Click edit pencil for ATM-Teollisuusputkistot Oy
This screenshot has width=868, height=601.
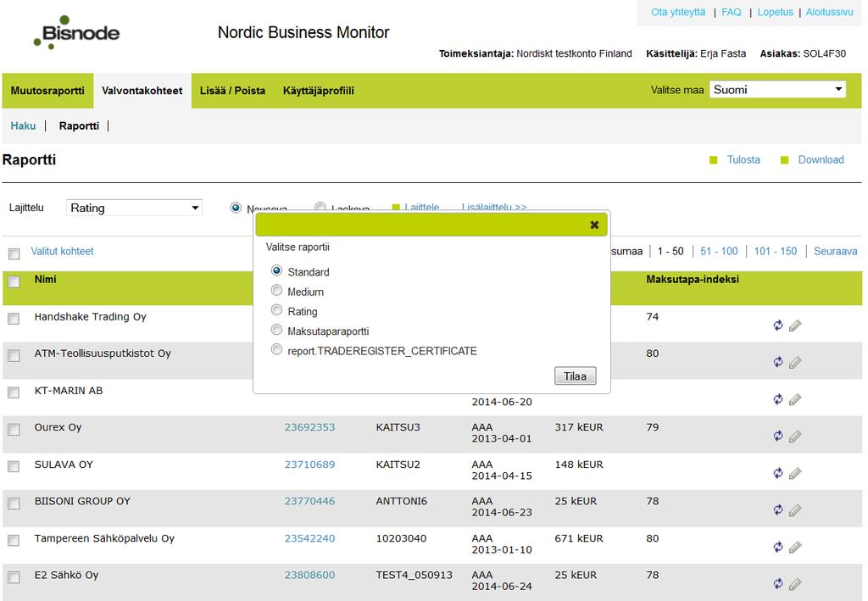coord(795,363)
